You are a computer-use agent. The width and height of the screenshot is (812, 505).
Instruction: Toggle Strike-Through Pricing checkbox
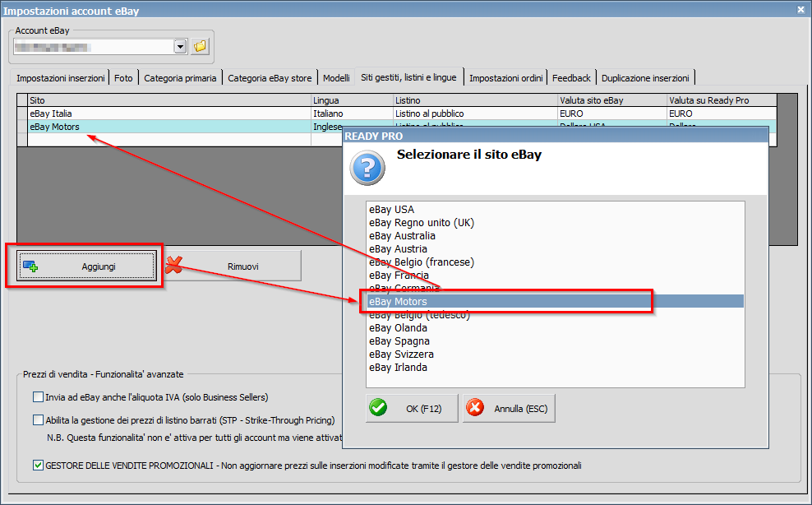tap(38, 420)
